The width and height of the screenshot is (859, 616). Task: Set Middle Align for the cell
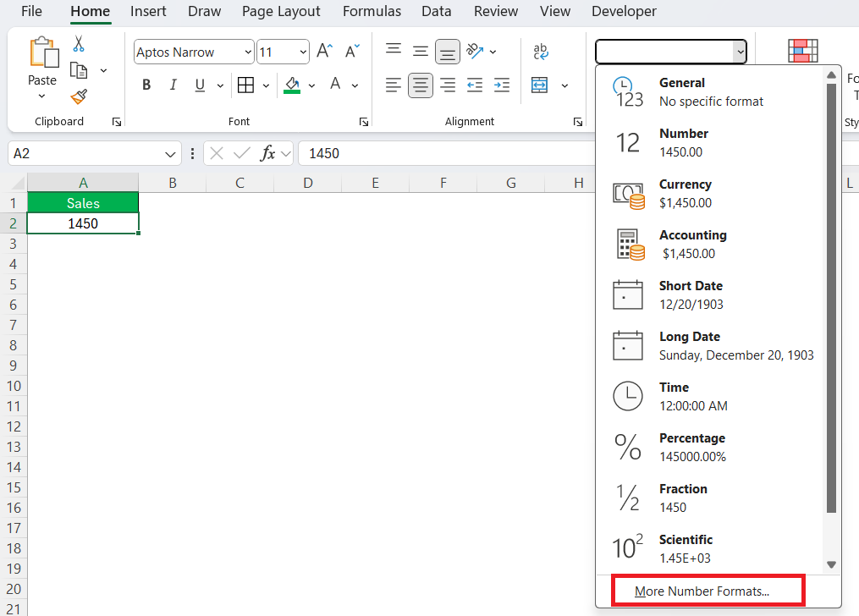click(420, 52)
